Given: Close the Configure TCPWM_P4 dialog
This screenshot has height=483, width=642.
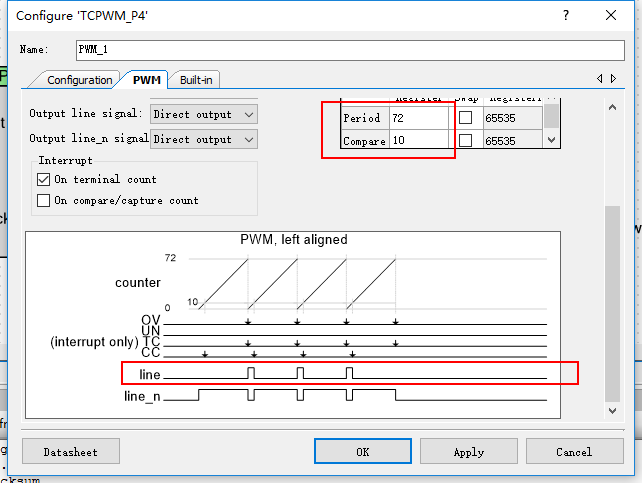Looking at the screenshot, I should click(x=612, y=15).
